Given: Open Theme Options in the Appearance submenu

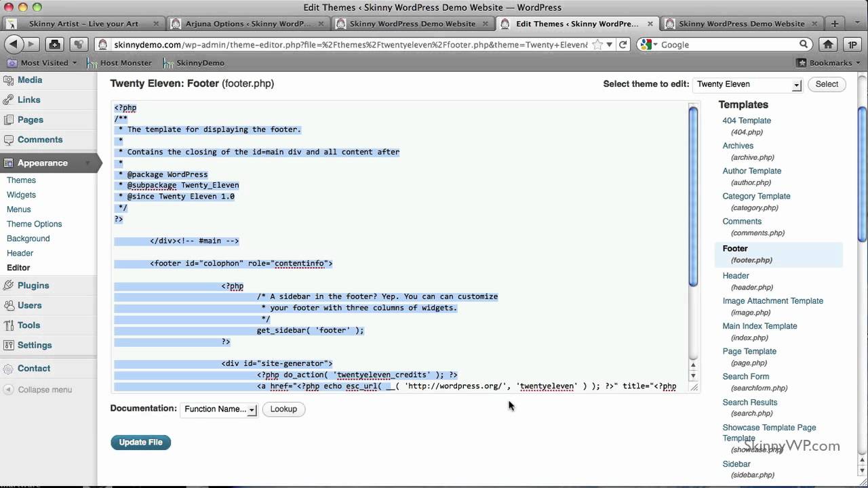Looking at the screenshot, I should tap(35, 224).
